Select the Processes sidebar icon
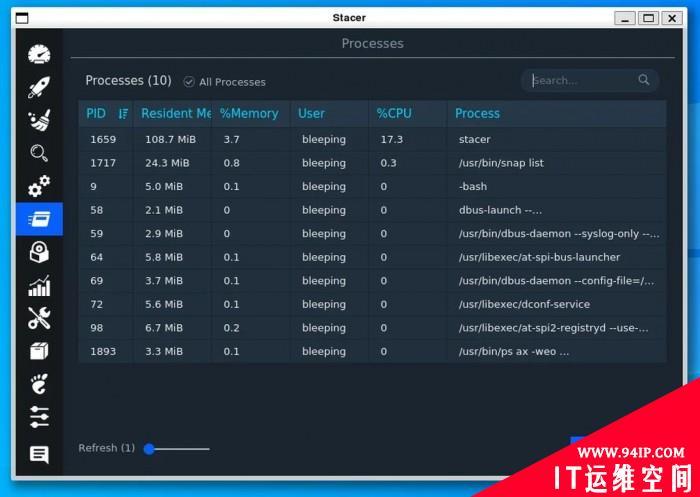 39,219
